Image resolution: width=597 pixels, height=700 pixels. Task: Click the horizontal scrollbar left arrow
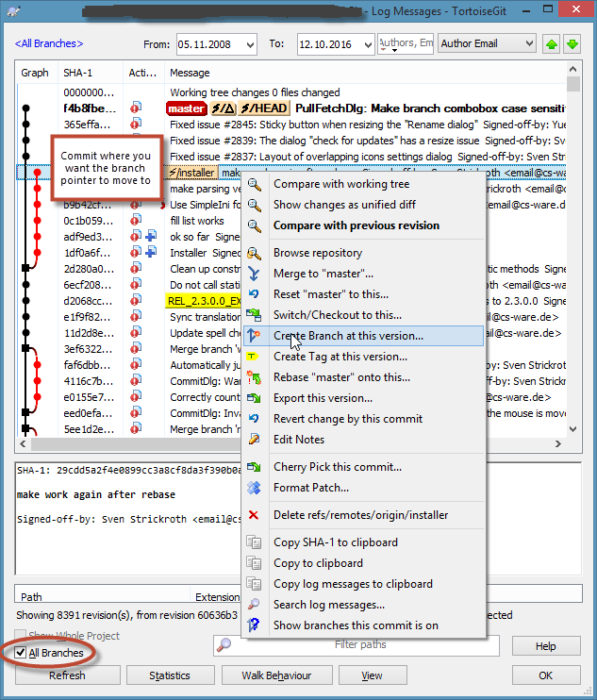pos(23,443)
